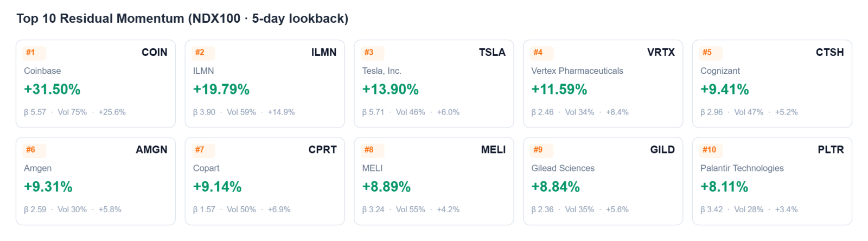Open the COIN ticker symbol
Viewport: 868px width, 241px height.
click(x=155, y=52)
